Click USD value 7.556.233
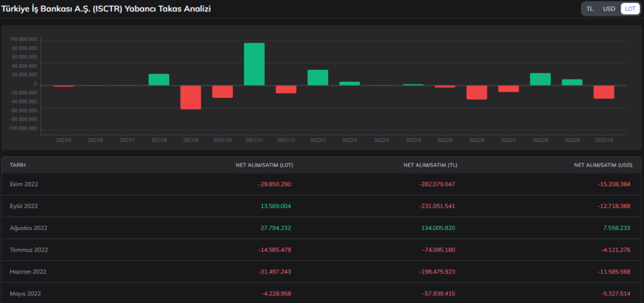The width and height of the screenshot is (644, 303). [x=617, y=228]
